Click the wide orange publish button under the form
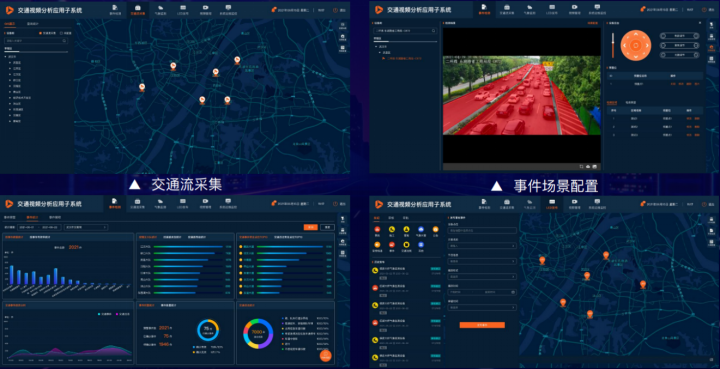The image size is (720, 369). tap(482, 325)
